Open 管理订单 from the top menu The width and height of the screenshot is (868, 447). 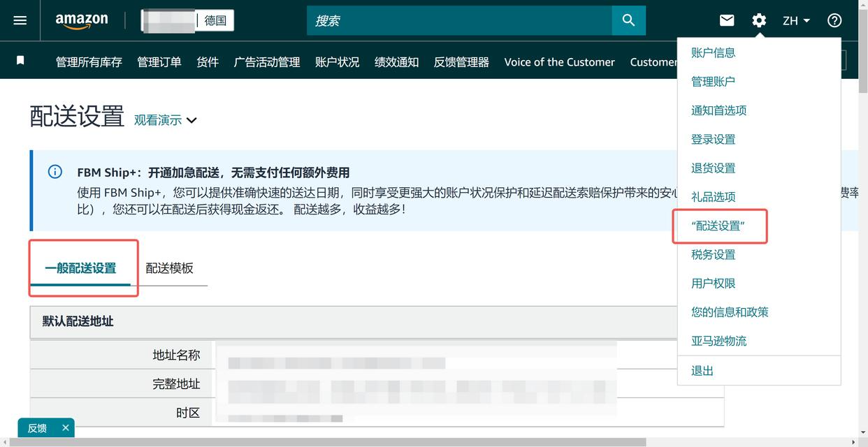point(159,62)
